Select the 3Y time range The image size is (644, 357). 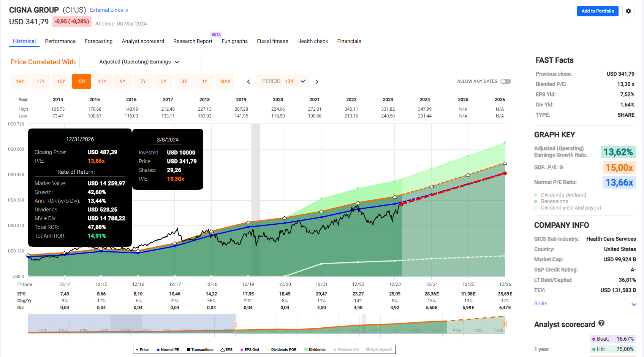(x=184, y=81)
